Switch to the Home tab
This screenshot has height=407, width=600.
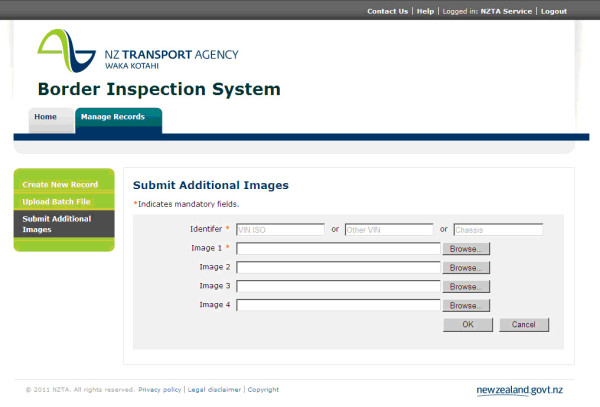(46, 117)
